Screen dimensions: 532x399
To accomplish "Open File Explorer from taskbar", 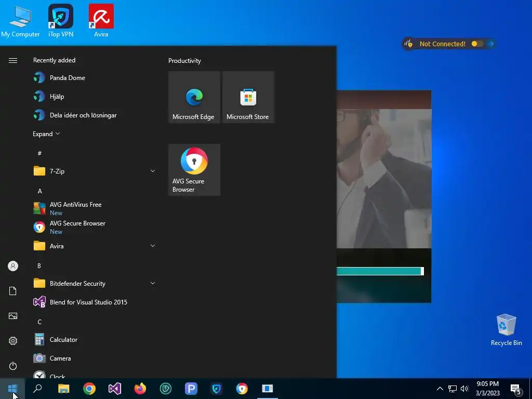I will 63,389.
